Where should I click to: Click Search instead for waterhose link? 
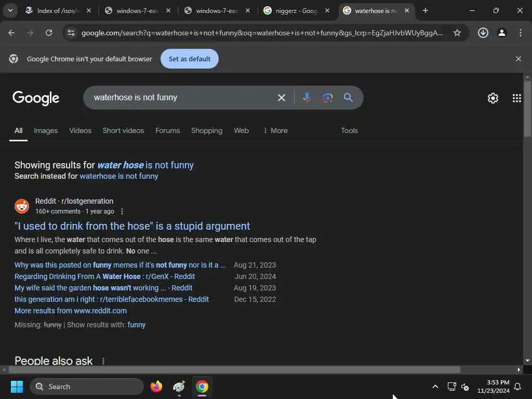pos(119,176)
